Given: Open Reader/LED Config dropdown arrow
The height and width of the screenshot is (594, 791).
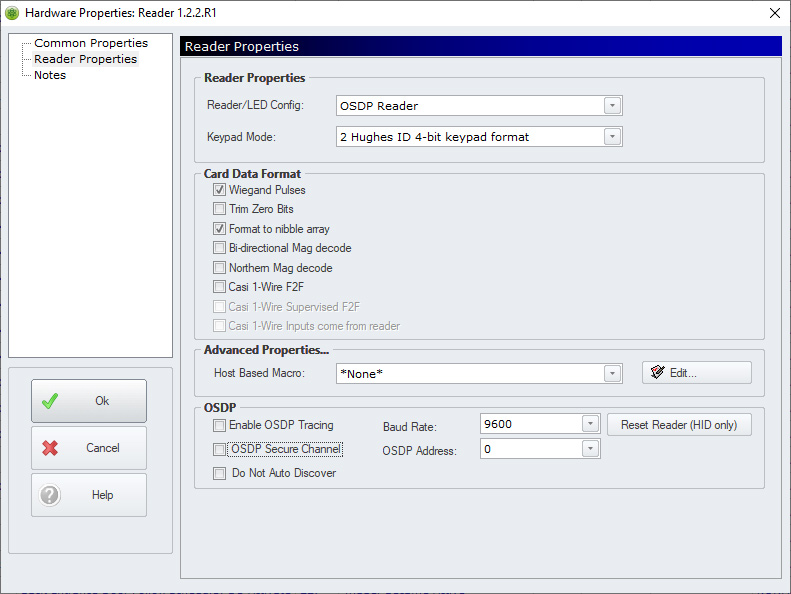Looking at the screenshot, I should pyautogui.click(x=612, y=106).
